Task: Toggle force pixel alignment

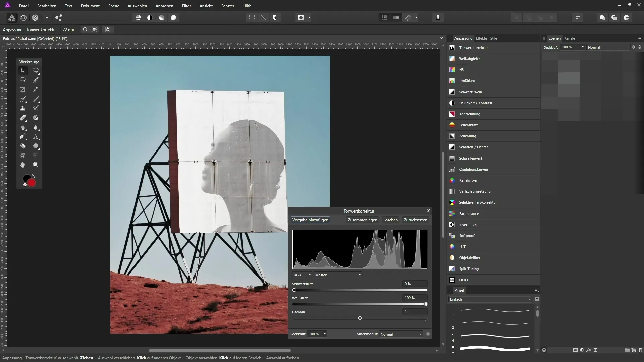Action: tap(396, 18)
